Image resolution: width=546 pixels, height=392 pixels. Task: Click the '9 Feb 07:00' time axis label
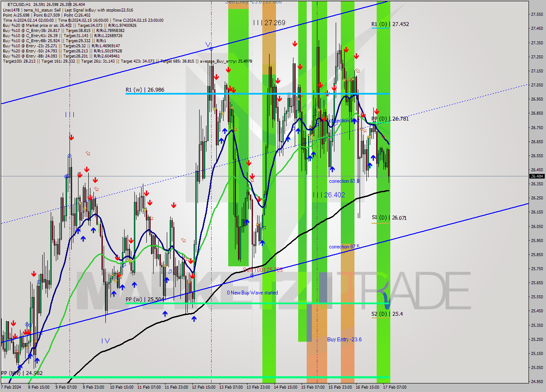click(66, 387)
